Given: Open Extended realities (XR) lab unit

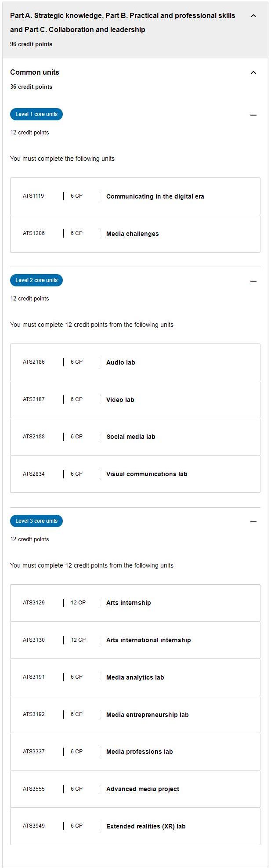Looking at the screenshot, I should point(135,826).
